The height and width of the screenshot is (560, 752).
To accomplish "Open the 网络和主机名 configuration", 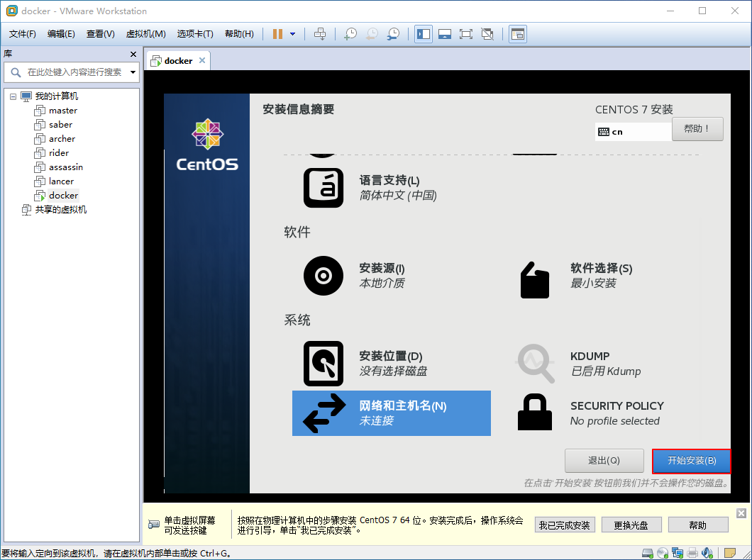I will (x=391, y=412).
